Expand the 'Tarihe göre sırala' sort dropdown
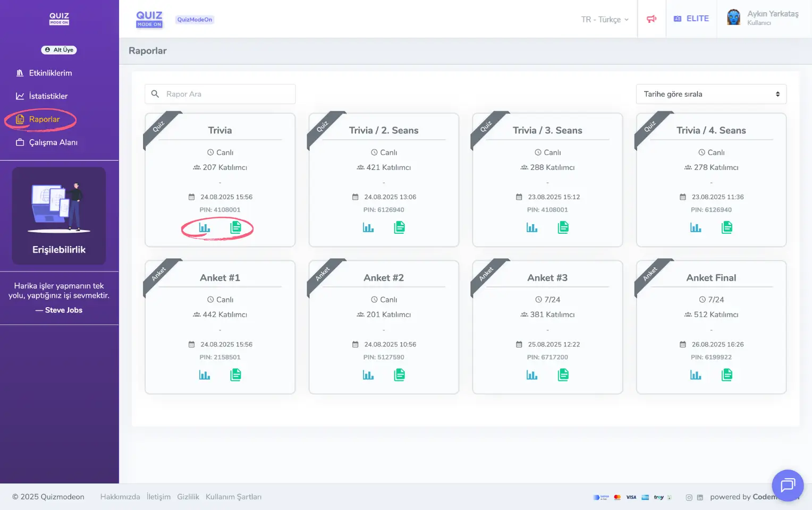 coord(711,94)
